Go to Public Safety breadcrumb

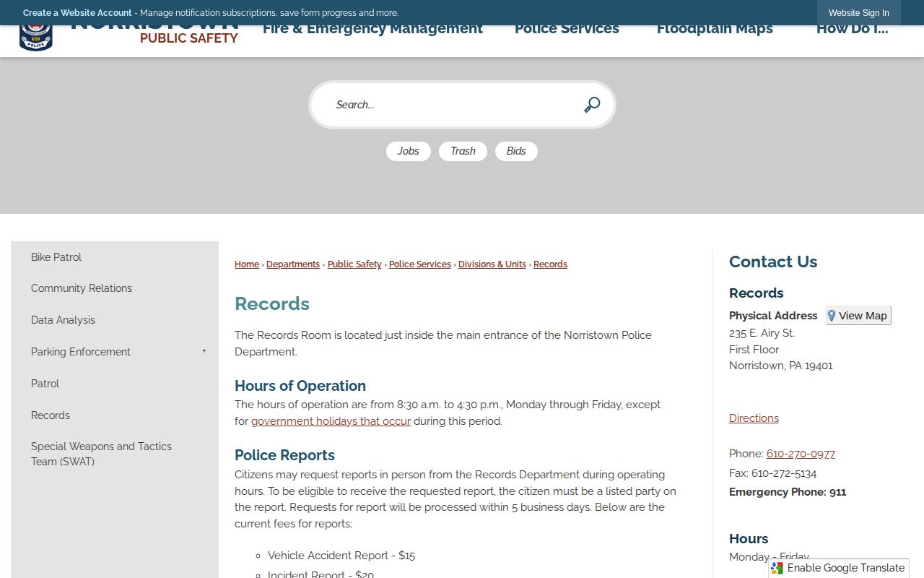pos(354,264)
